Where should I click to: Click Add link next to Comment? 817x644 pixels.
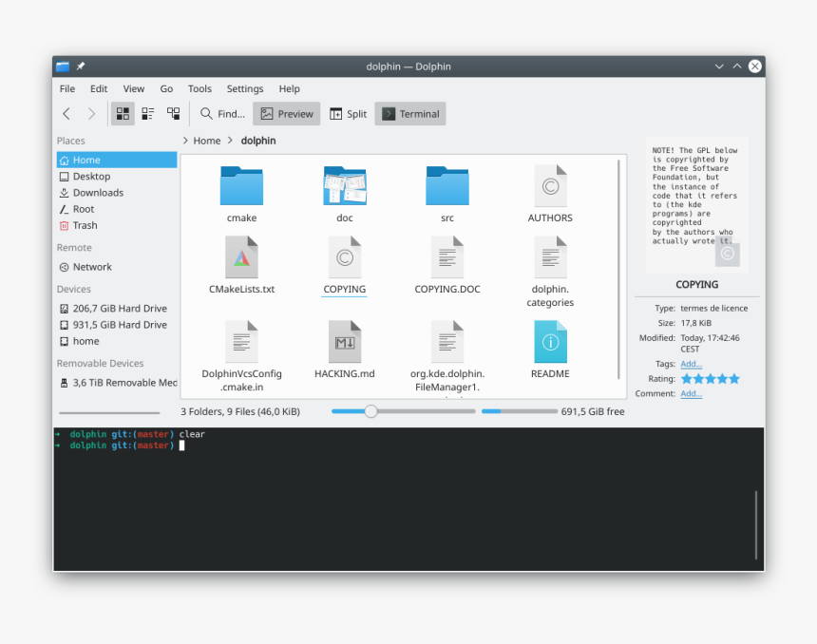[x=691, y=393]
